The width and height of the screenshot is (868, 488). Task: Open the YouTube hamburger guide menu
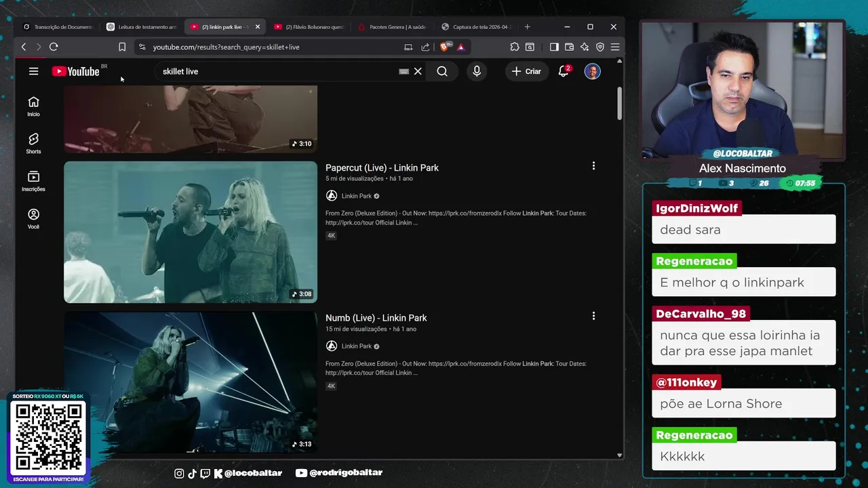[x=33, y=71]
